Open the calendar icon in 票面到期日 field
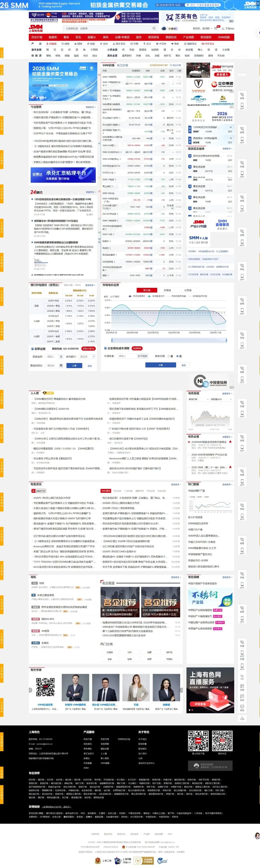Viewport: 260px width, 868px height. coord(61,365)
